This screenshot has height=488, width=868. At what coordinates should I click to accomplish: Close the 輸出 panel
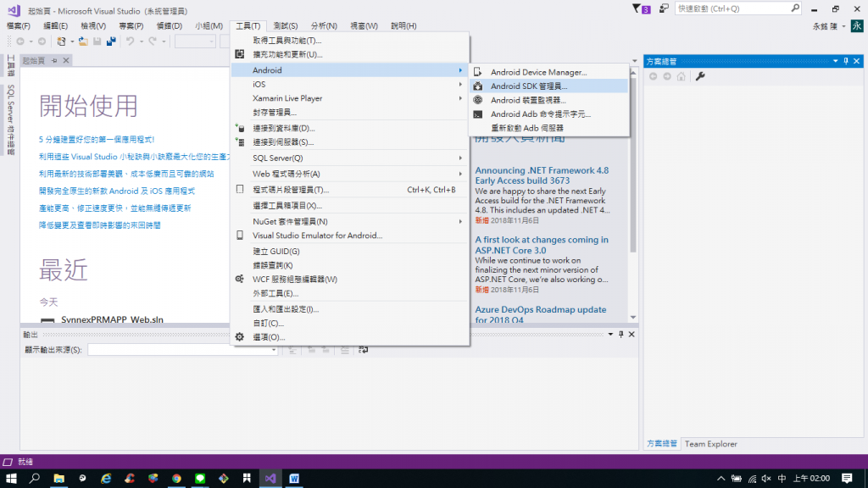pyautogui.click(x=632, y=334)
